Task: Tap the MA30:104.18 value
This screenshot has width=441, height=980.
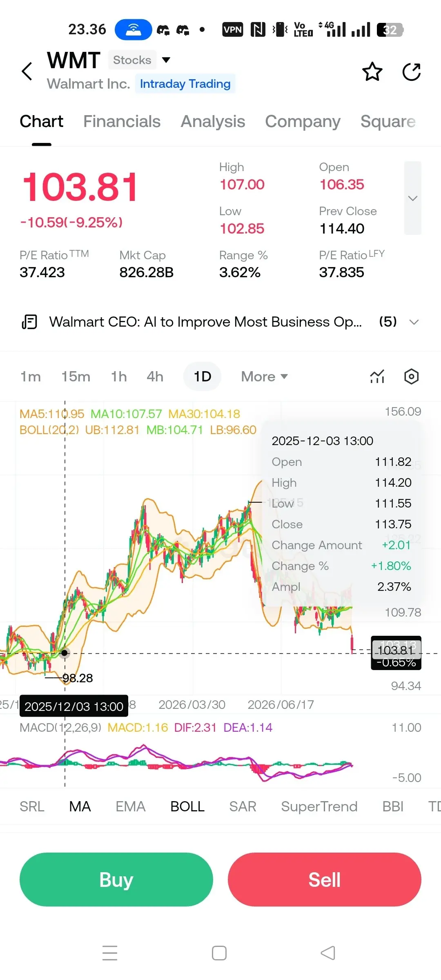Action: point(204,414)
